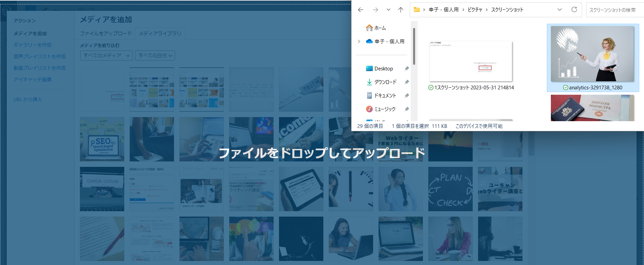Select the woman cupping ear thumbnail
Viewport: 644px width, 265px height.
point(401,189)
